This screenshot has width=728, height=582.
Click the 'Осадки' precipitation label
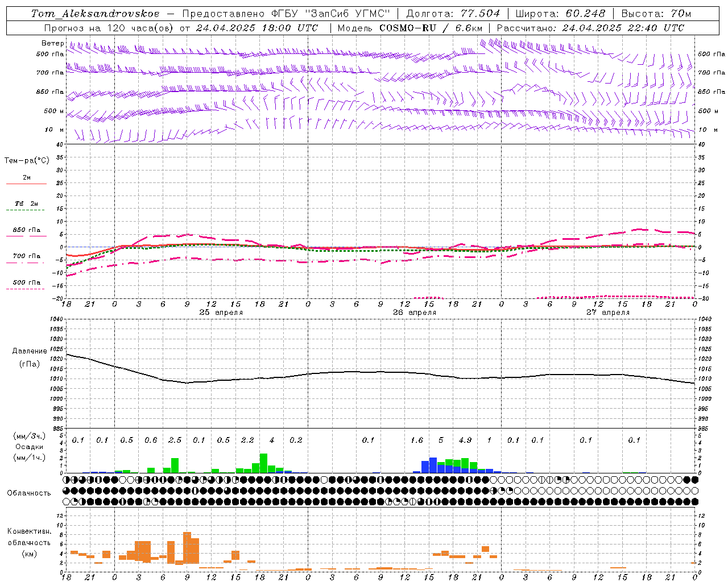(30, 447)
